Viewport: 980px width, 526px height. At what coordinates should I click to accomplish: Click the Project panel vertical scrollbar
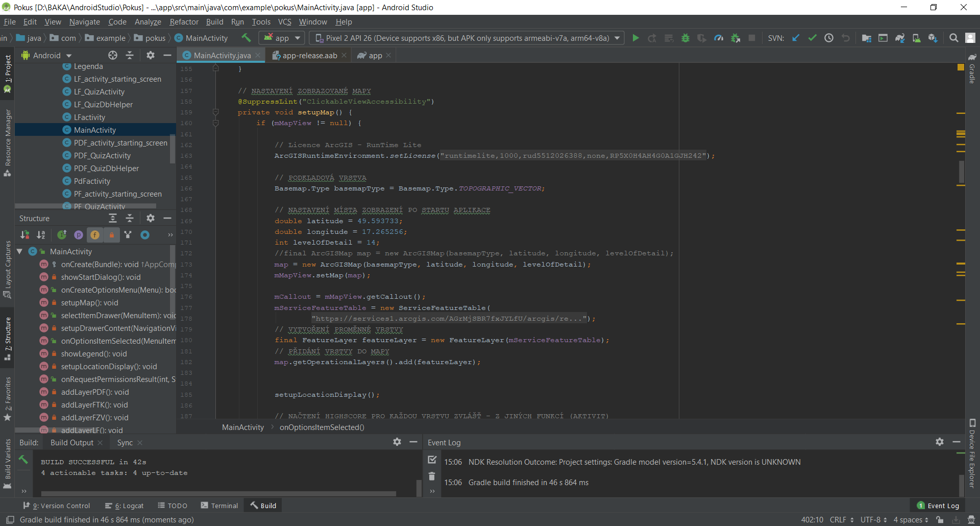click(x=173, y=149)
